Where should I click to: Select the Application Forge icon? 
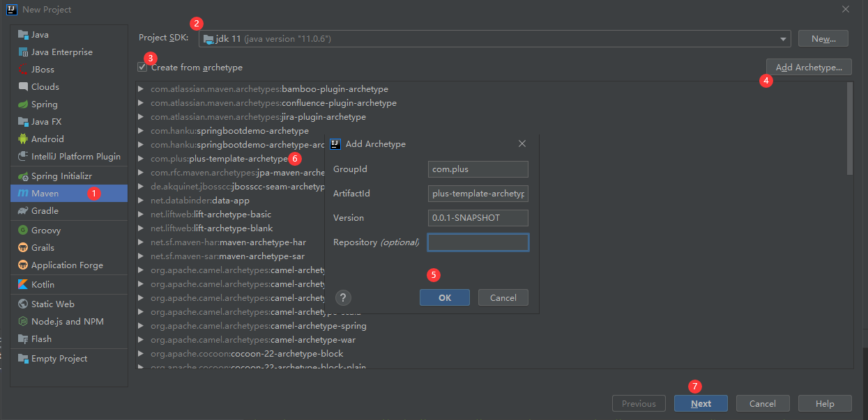tap(23, 265)
